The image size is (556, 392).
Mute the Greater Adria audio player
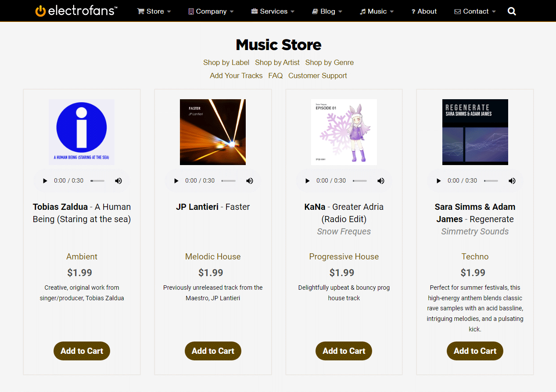tap(381, 181)
